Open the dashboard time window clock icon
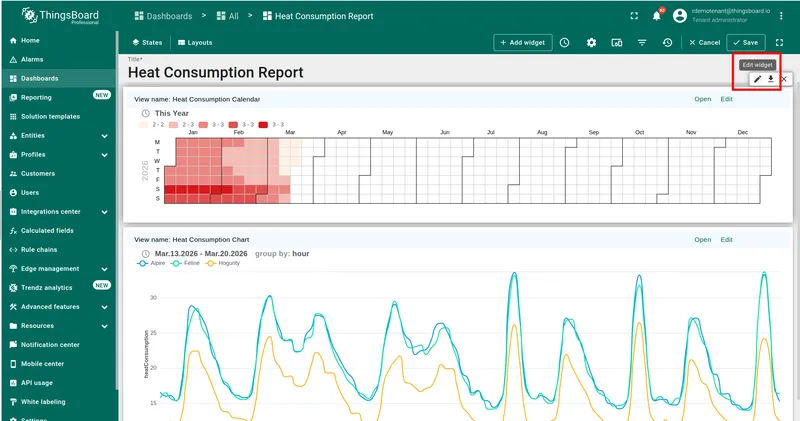The height and width of the screenshot is (421, 800). pyautogui.click(x=564, y=43)
